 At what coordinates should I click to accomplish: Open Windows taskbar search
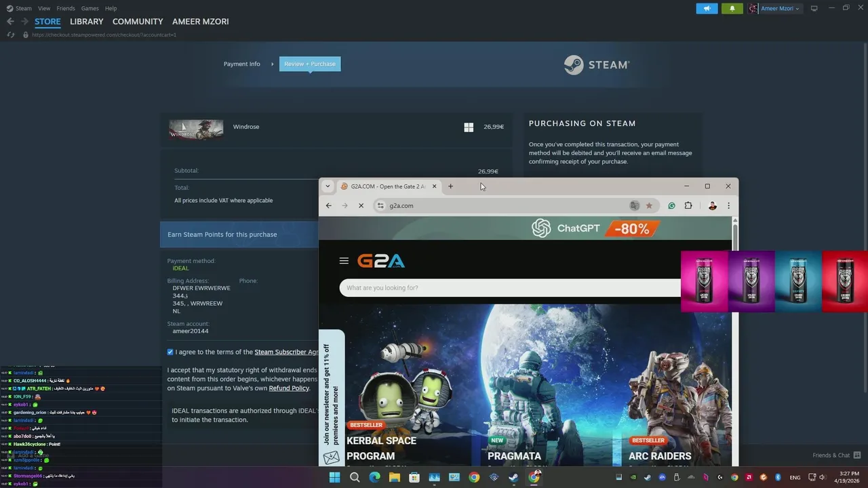click(x=355, y=477)
